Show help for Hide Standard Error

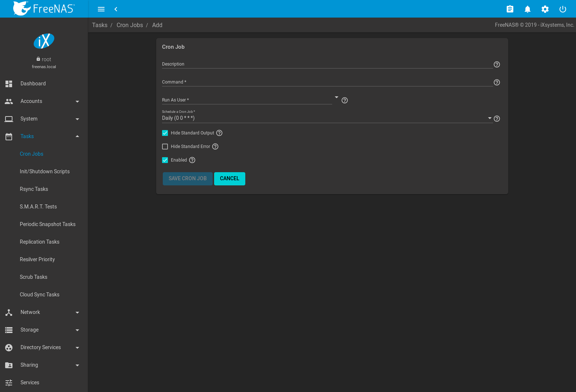215,147
